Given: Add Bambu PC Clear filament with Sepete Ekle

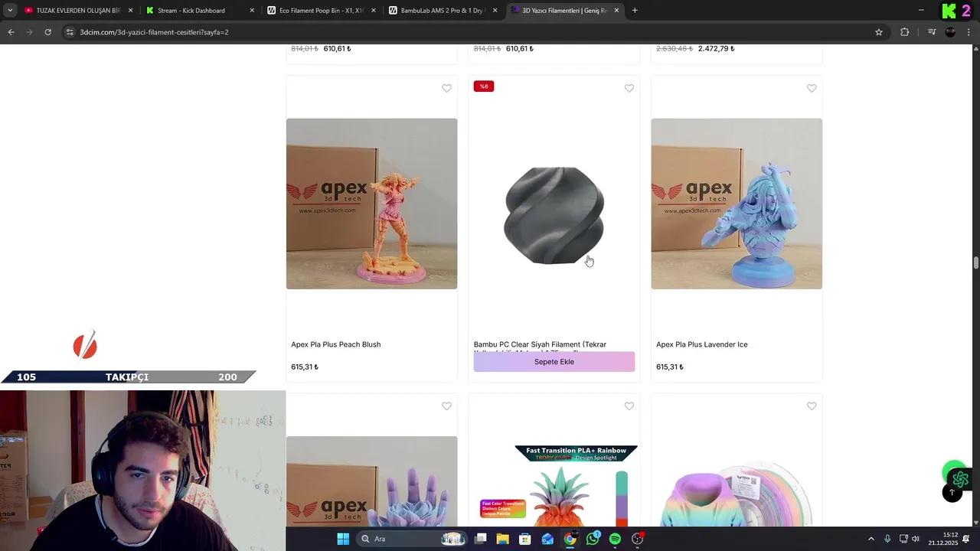Looking at the screenshot, I should coord(554,361).
